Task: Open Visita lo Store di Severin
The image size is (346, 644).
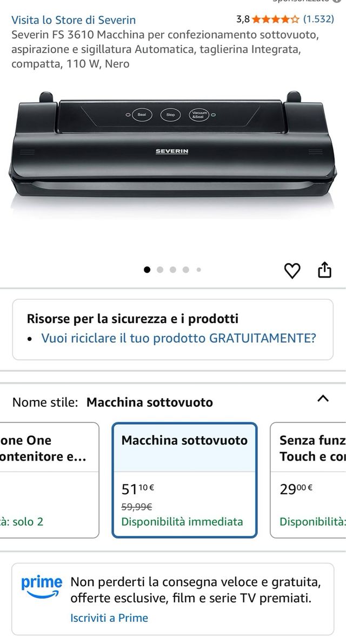Action: (x=74, y=20)
